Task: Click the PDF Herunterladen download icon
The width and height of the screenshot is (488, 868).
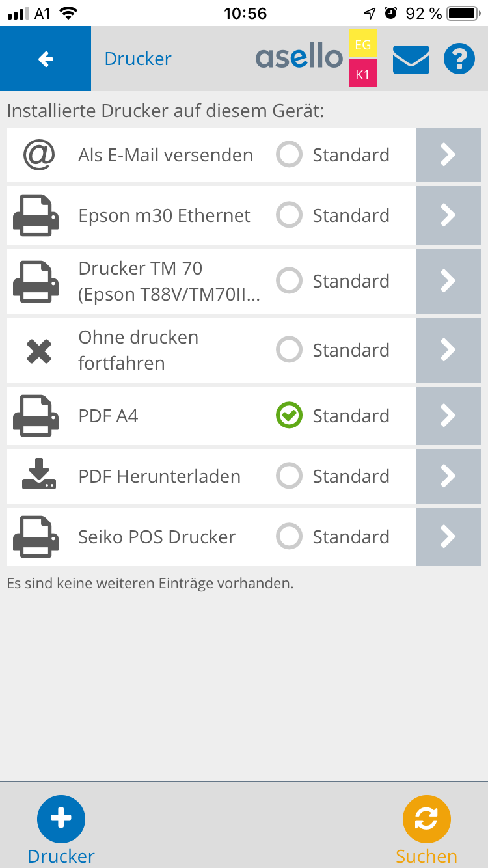Action: 38,474
